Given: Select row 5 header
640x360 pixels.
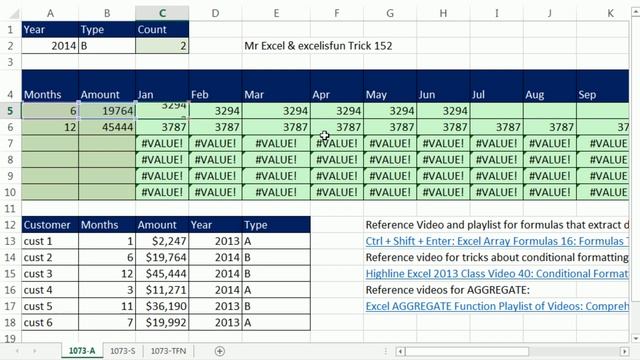Looking at the screenshot, I should 10,111.
